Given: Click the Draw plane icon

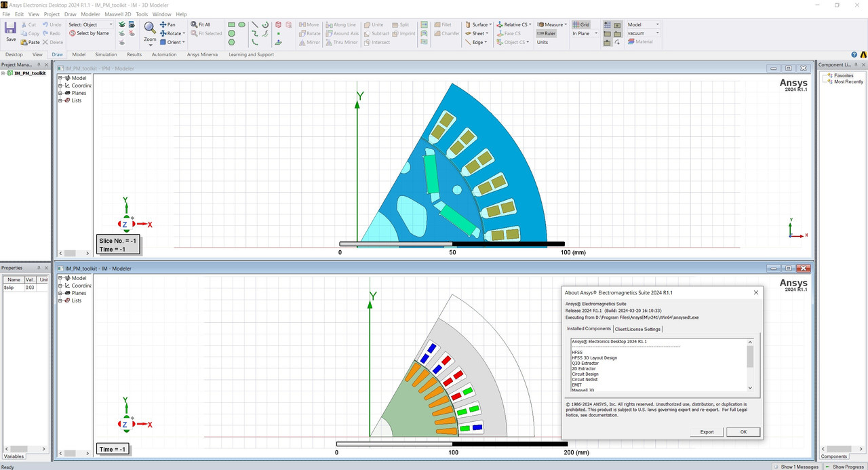Looking at the screenshot, I should coord(278,42).
